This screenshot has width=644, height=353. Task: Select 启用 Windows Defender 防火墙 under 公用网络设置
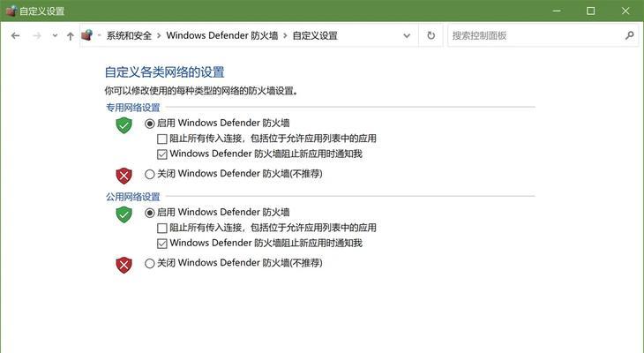click(x=149, y=213)
